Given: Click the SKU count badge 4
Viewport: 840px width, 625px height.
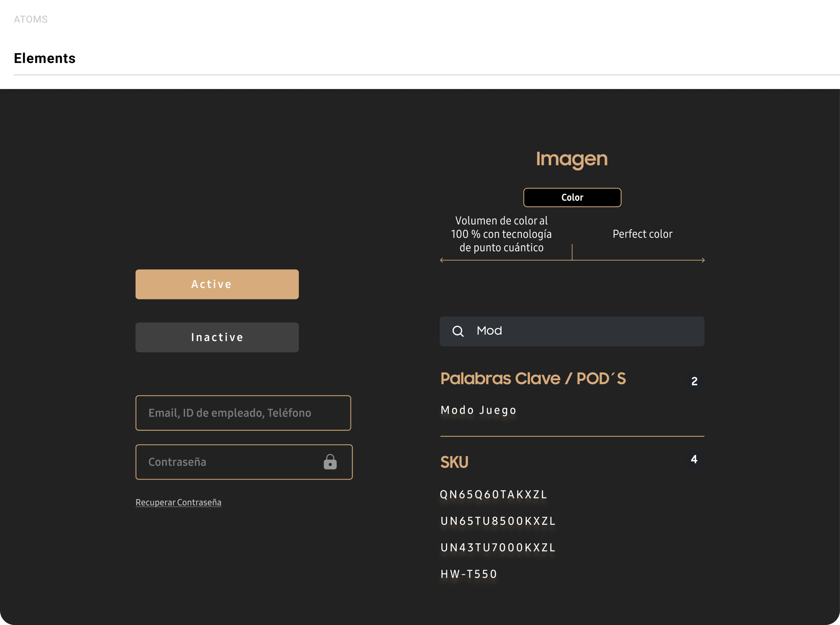Looking at the screenshot, I should point(694,459).
